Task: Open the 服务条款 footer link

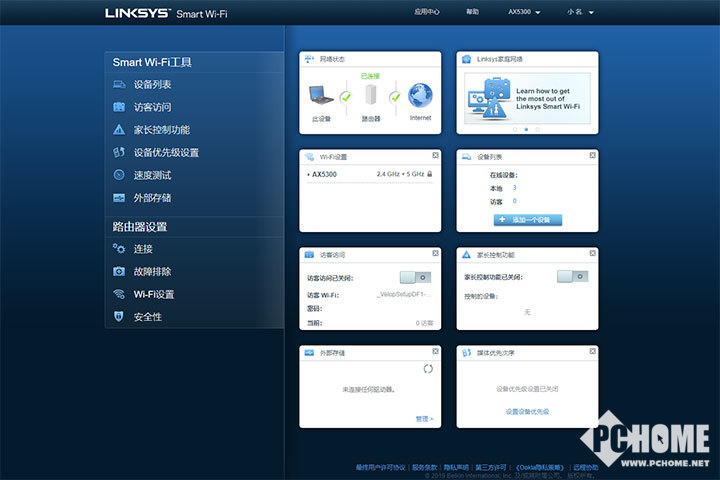Action: click(424, 467)
